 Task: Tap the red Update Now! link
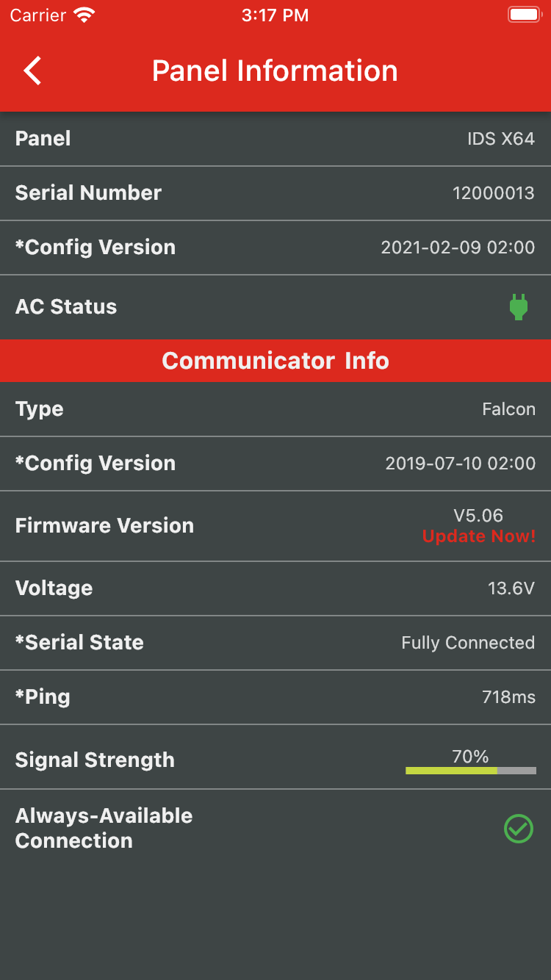(x=478, y=536)
